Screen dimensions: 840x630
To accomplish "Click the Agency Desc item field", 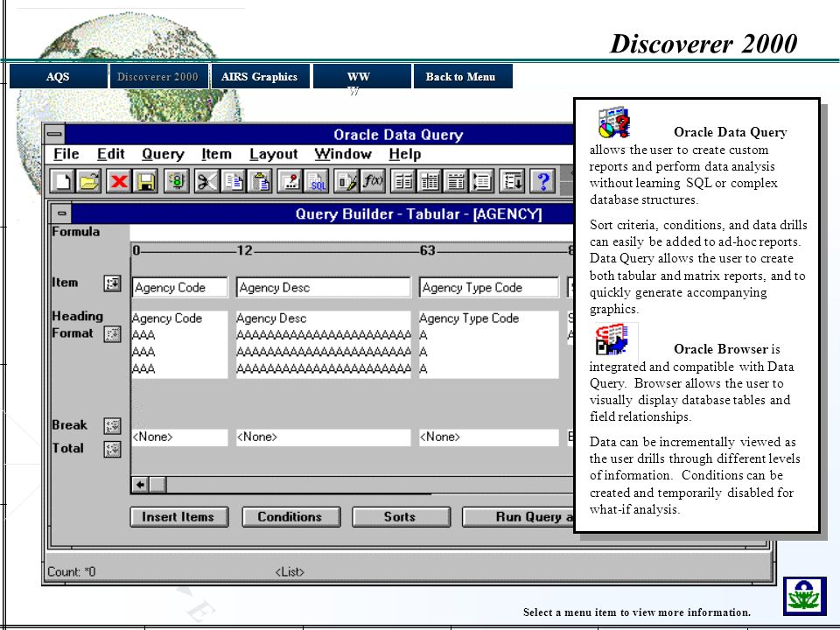I will tap(323, 288).
